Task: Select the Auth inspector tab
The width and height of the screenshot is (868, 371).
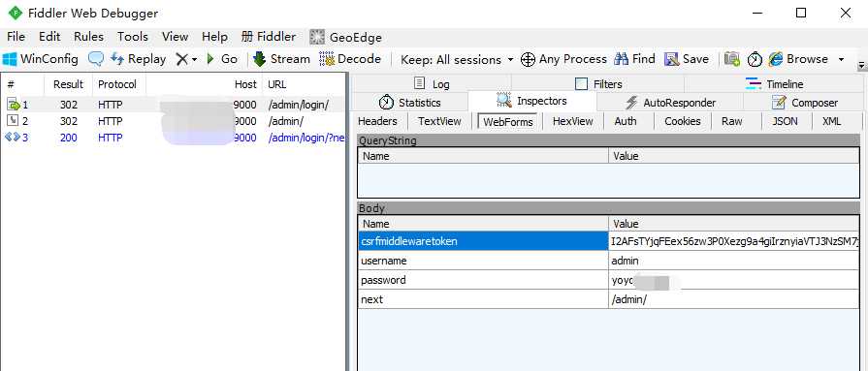Action: (626, 121)
